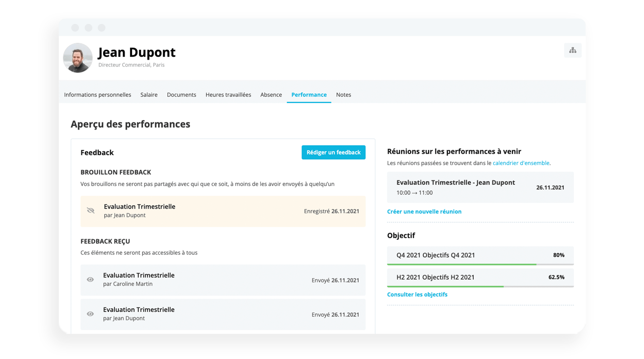The width and height of the screenshot is (644, 359).
Task: Click the Absence tab
Action: coord(270,95)
